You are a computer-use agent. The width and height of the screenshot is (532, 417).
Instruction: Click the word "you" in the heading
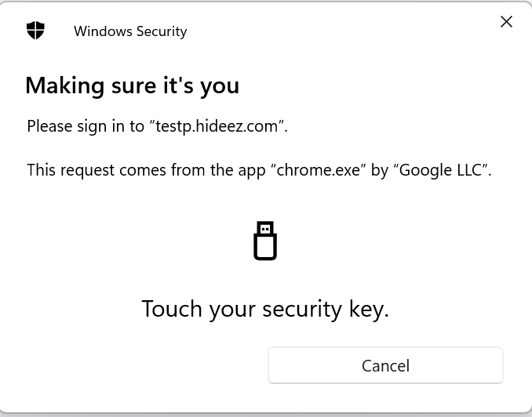point(220,85)
